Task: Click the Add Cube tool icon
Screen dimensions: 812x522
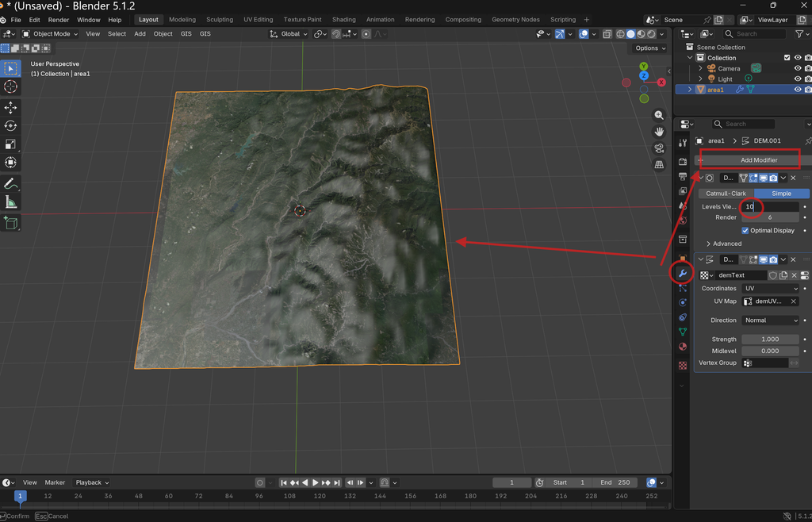Action: [10, 223]
